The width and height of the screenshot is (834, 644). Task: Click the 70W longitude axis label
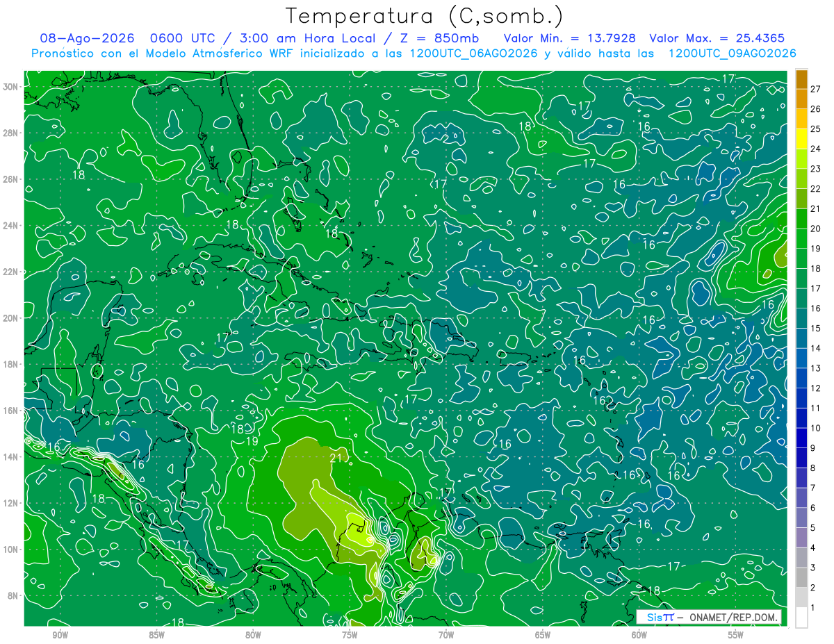click(x=446, y=635)
